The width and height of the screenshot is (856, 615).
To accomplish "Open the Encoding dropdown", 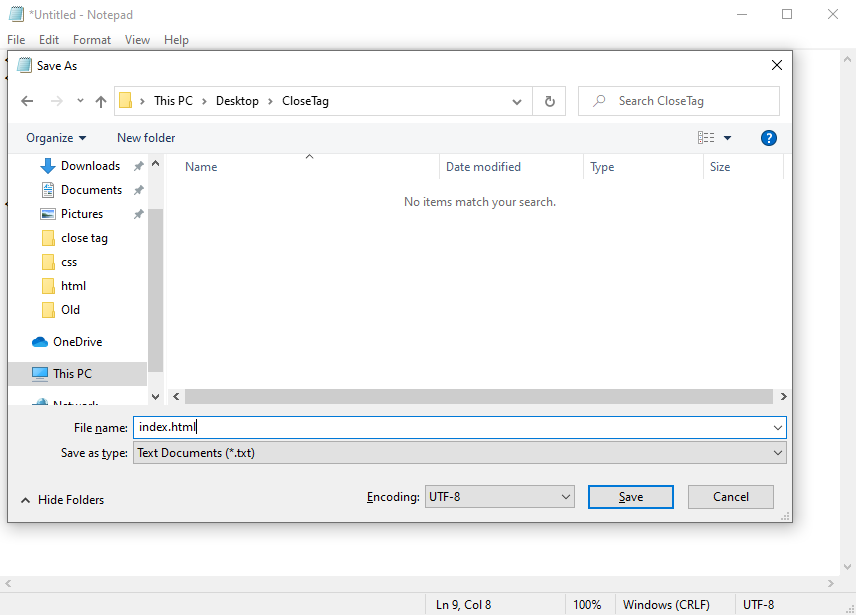I will tap(500, 497).
